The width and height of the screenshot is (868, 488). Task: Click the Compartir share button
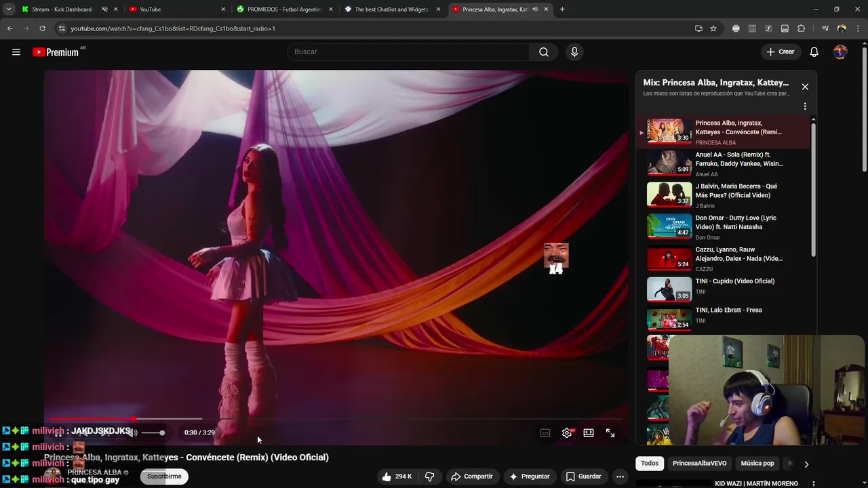tap(472, 476)
